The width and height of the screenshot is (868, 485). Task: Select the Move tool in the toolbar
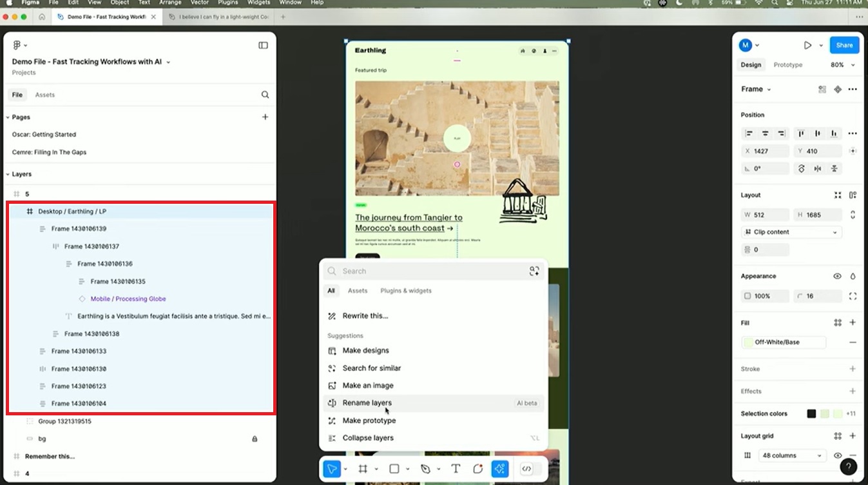[x=332, y=469]
